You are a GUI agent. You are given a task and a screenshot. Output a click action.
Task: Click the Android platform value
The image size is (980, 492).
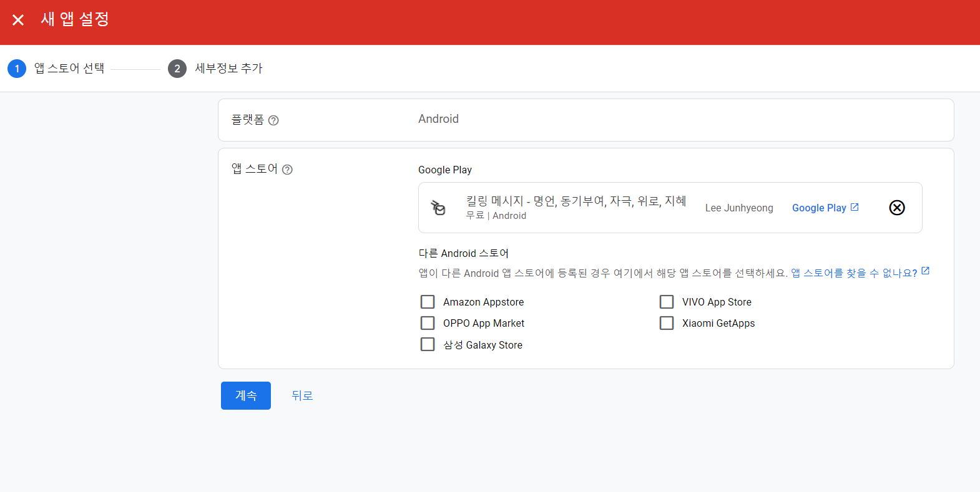tap(438, 119)
